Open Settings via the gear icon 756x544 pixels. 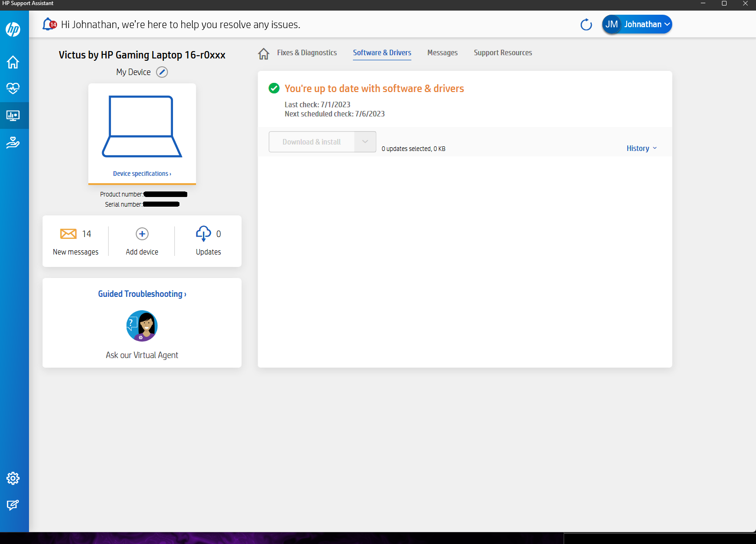click(13, 478)
